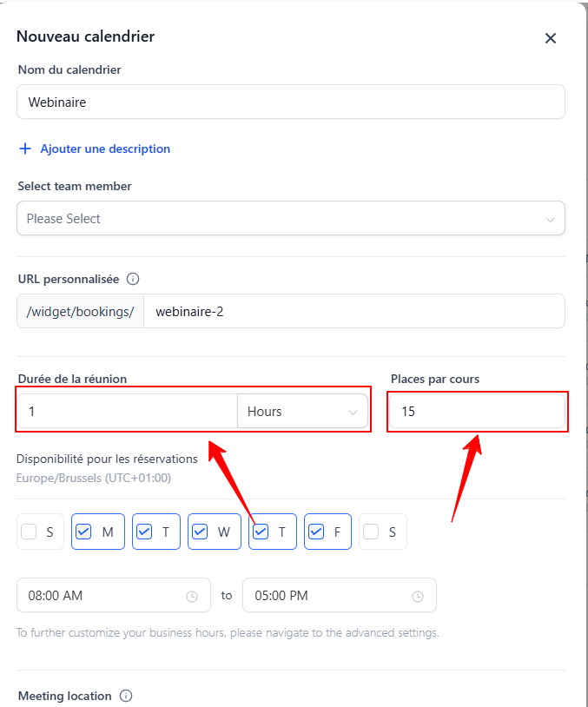Uncheck the Friday checkbox
Screen dimensions: 588x707
316,532
